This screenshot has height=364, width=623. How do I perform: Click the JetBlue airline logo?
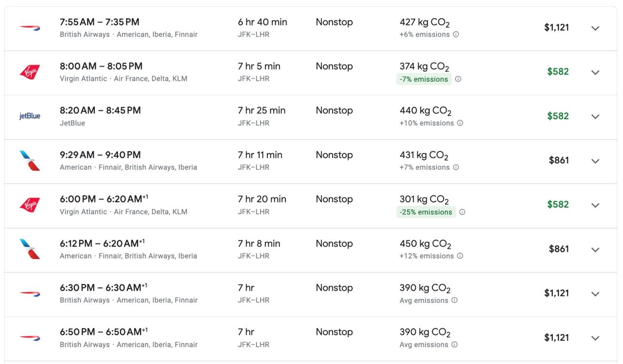(30, 116)
